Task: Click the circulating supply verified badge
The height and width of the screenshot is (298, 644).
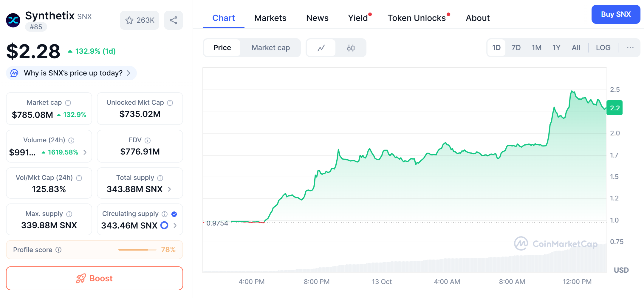Action: (x=174, y=214)
